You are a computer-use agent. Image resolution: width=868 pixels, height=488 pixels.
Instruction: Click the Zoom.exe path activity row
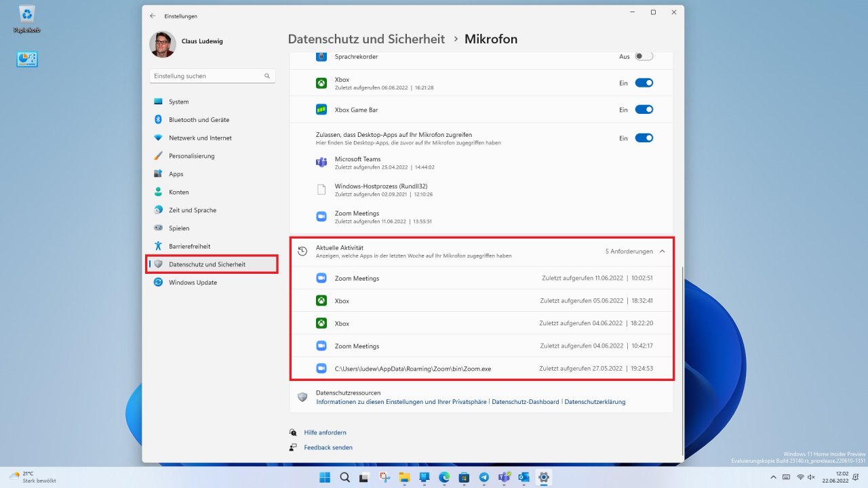482,369
